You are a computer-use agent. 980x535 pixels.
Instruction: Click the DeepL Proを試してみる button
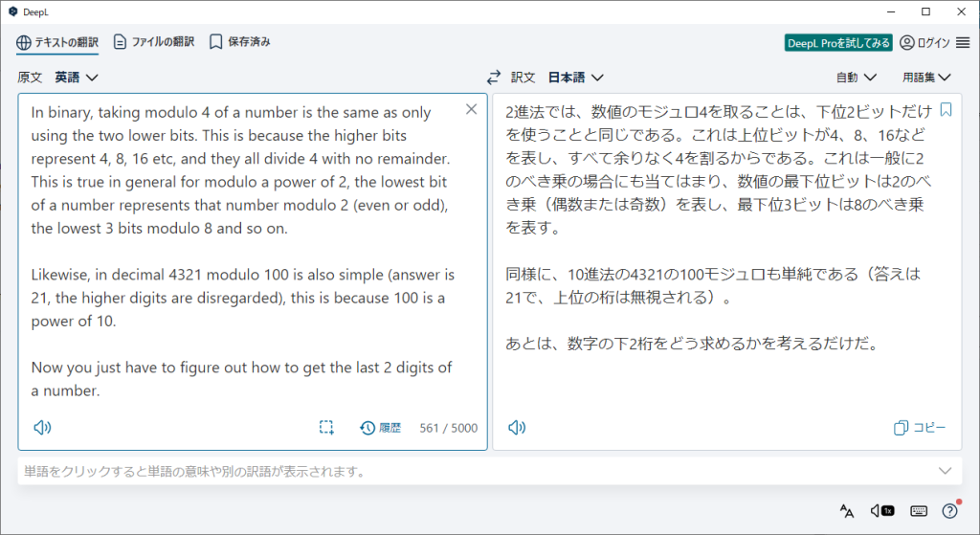point(838,42)
